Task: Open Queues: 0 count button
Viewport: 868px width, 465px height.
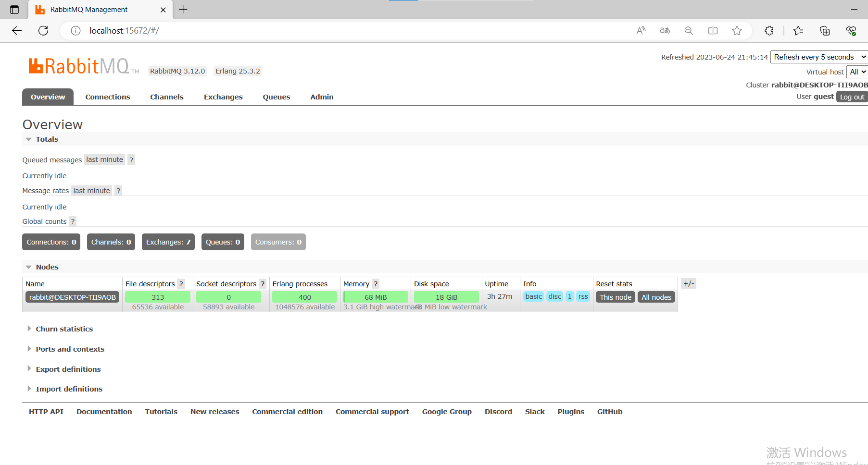Action: pos(223,242)
